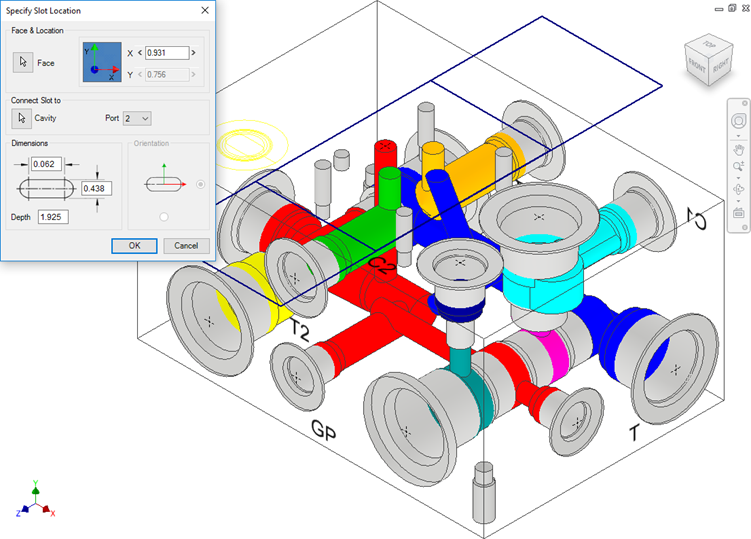Click Cancel in Specify Slot Location

click(x=186, y=245)
